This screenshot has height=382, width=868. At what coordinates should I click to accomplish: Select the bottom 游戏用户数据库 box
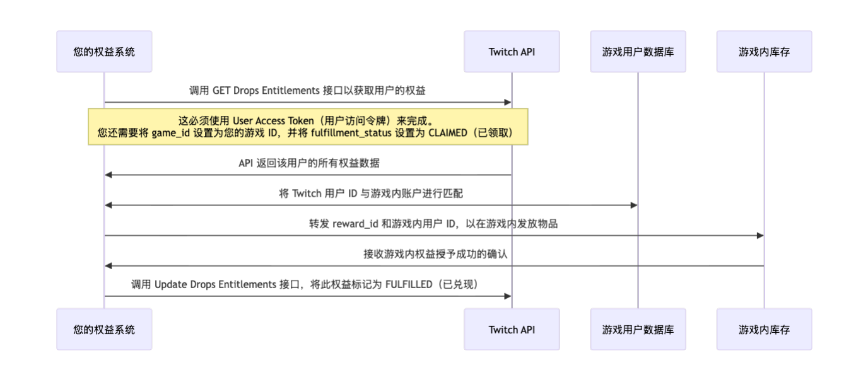tap(638, 329)
